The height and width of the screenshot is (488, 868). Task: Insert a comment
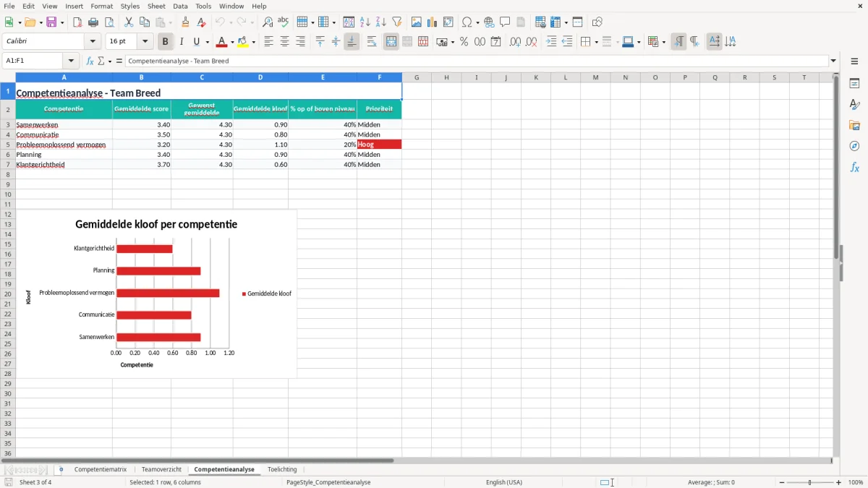point(505,22)
